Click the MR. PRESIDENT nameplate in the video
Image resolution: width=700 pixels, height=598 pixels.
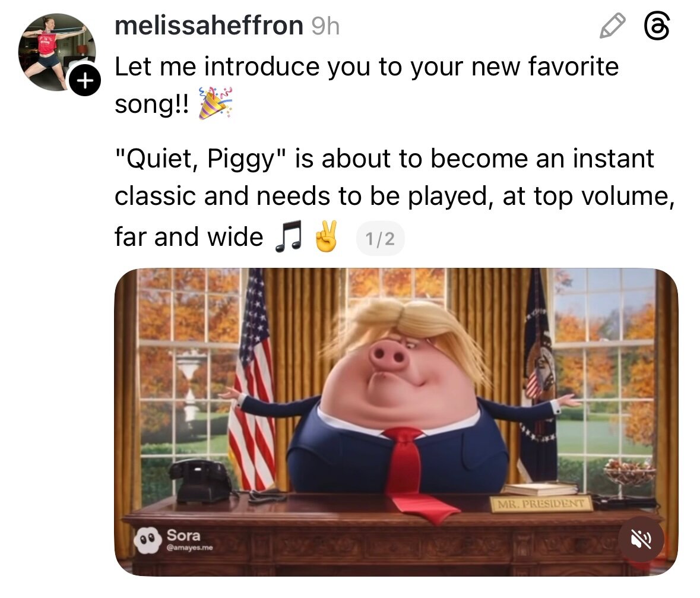click(541, 504)
